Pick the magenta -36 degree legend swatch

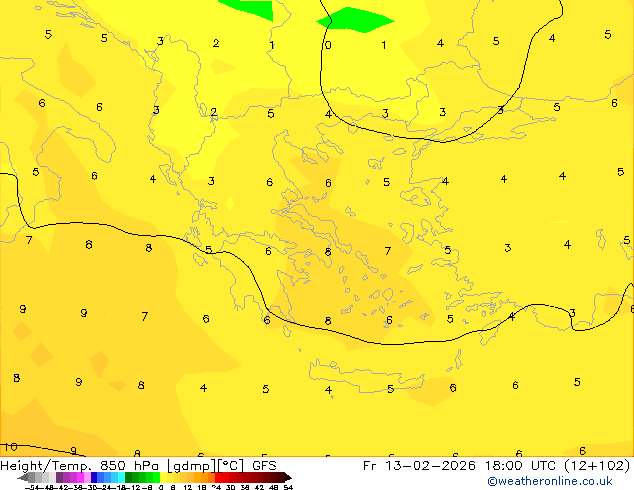pyautogui.click(x=80, y=478)
